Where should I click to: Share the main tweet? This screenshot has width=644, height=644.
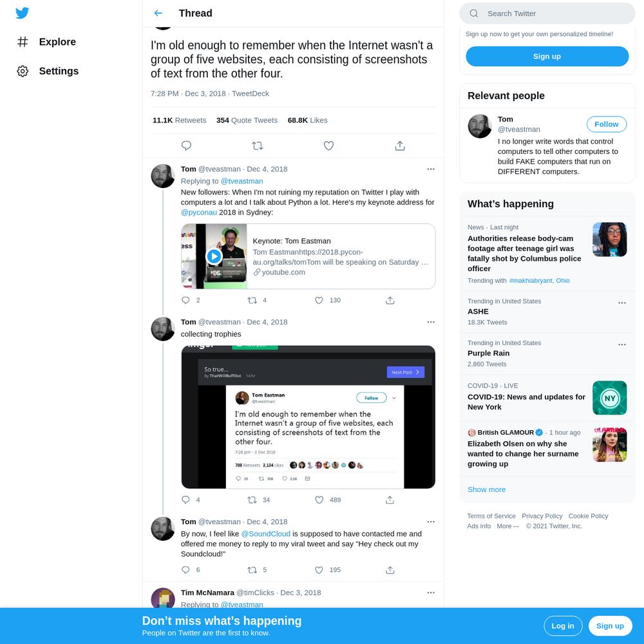tap(400, 146)
